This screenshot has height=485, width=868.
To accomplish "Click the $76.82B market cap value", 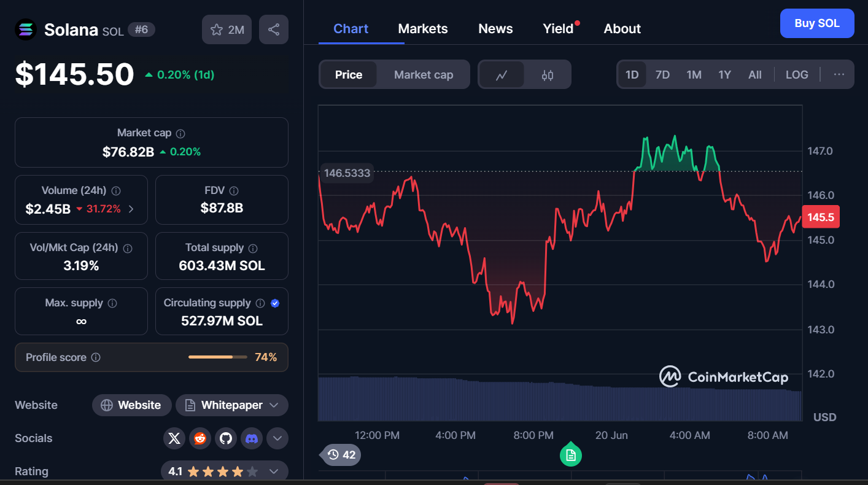I will [128, 152].
